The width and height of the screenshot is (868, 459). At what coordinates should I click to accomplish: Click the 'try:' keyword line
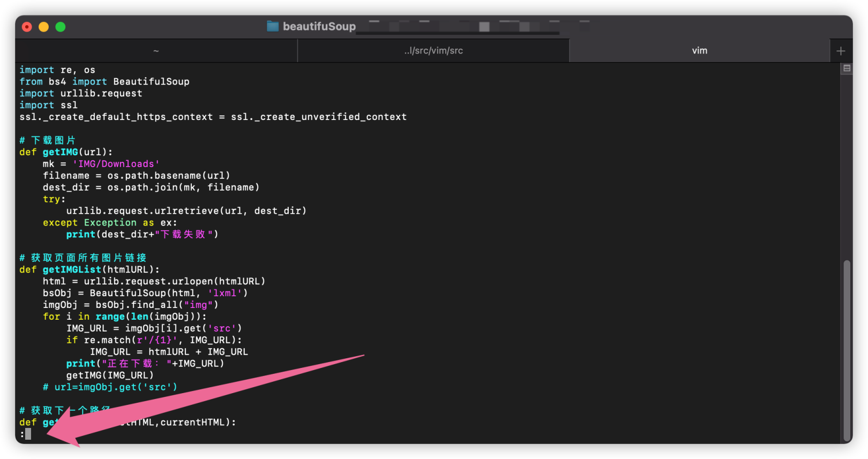54,199
